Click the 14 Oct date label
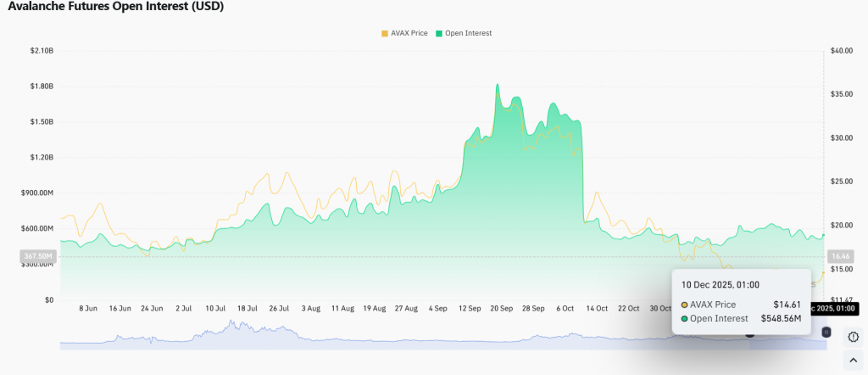Viewport: 868px width, 375px height. [x=596, y=309]
